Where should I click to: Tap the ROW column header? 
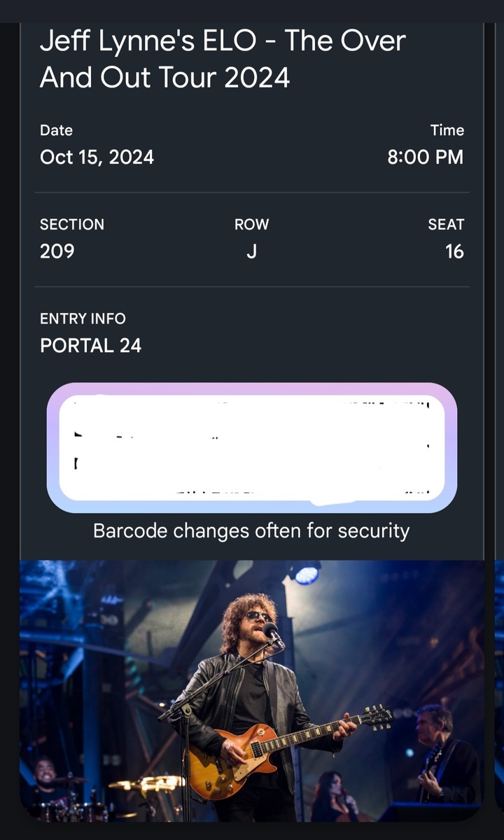coord(251,224)
